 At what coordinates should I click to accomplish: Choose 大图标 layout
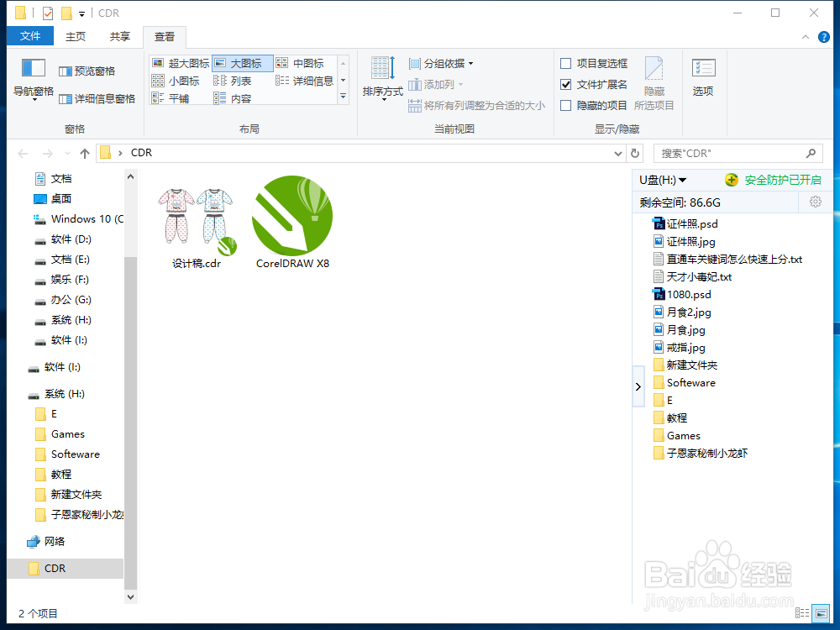point(243,63)
